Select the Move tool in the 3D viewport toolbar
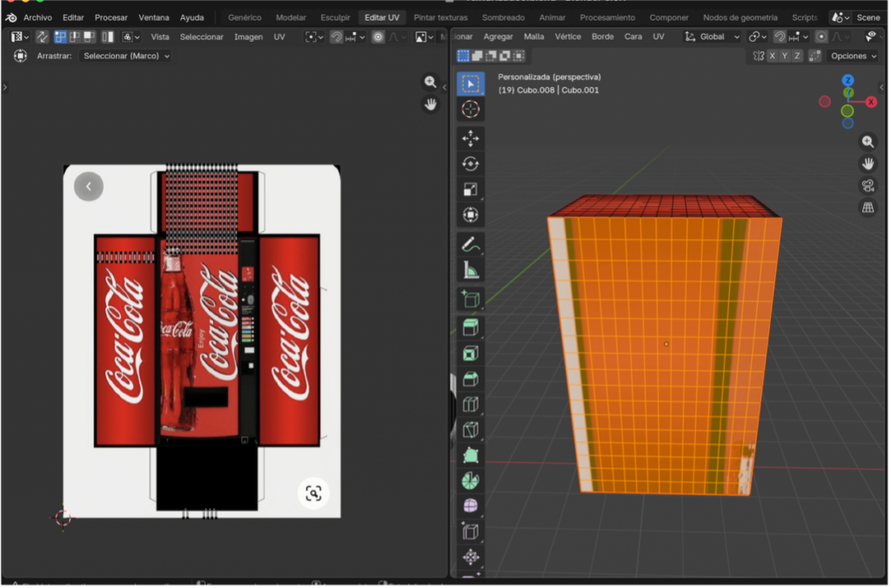This screenshot has width=891, height=588. pyautogui.click(x=470, y=138)
